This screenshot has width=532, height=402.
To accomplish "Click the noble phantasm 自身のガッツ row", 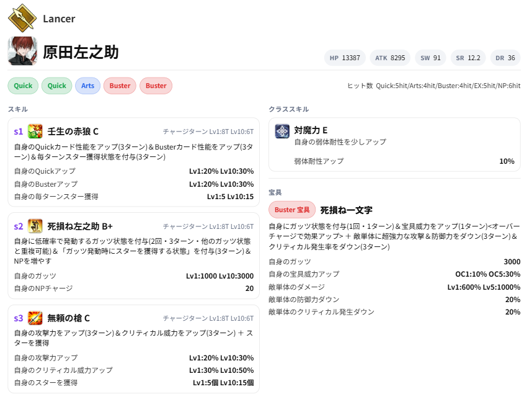I will tap(394, 261).
